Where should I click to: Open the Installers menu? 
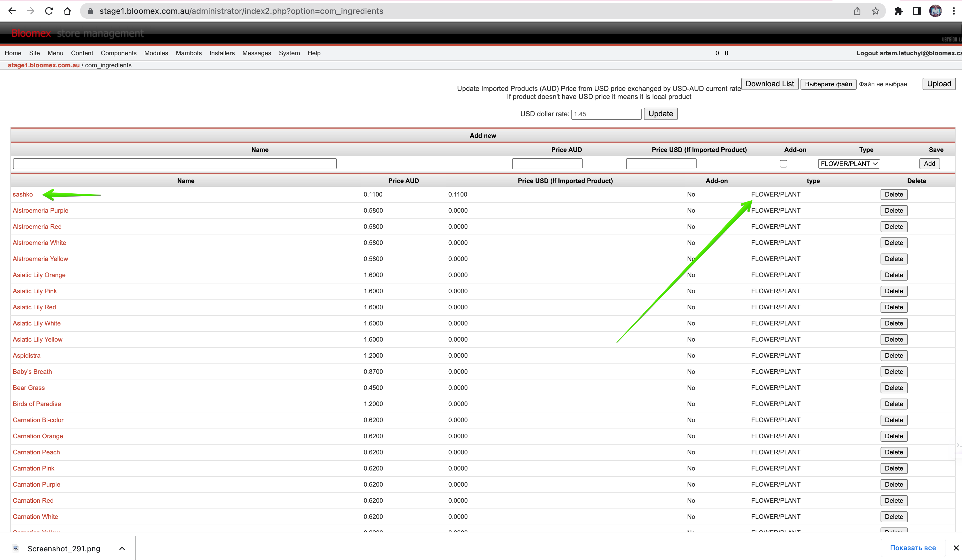(x=222, y=53)
